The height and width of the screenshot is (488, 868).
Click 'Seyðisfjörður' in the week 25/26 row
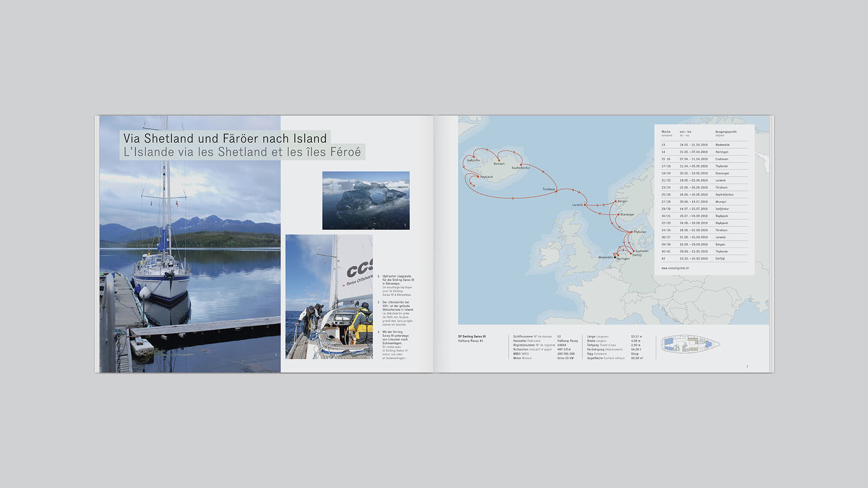725,194
